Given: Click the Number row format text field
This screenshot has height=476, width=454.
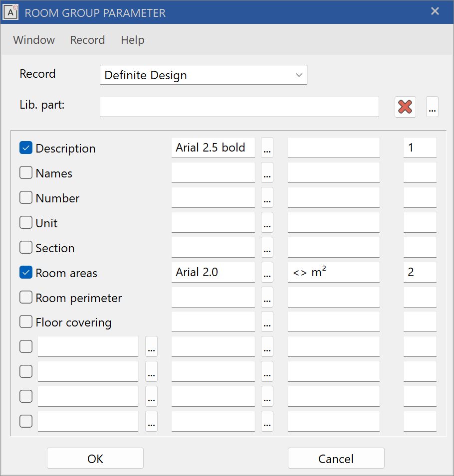Looking at the screenshot, I should point(334,197).
